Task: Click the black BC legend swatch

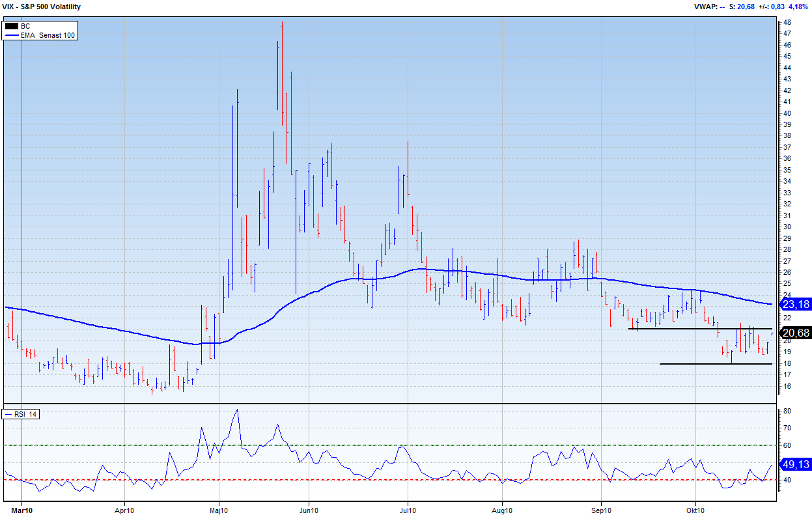Action: tap(12, 26)
